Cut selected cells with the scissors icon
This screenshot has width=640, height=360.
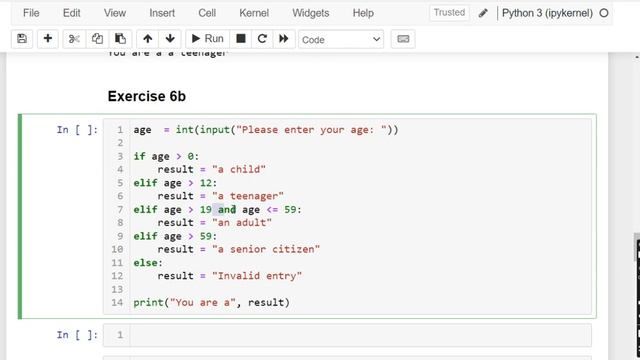tap(74, 39)
